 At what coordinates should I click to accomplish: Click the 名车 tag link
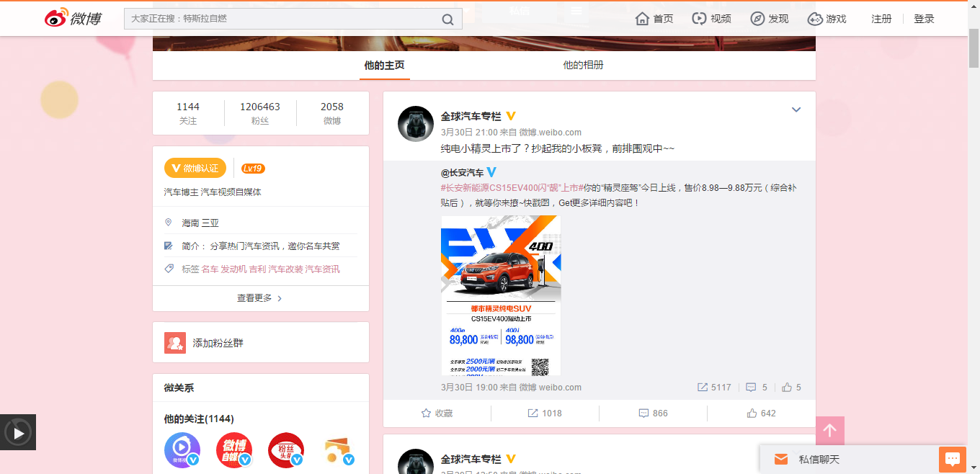210,269
